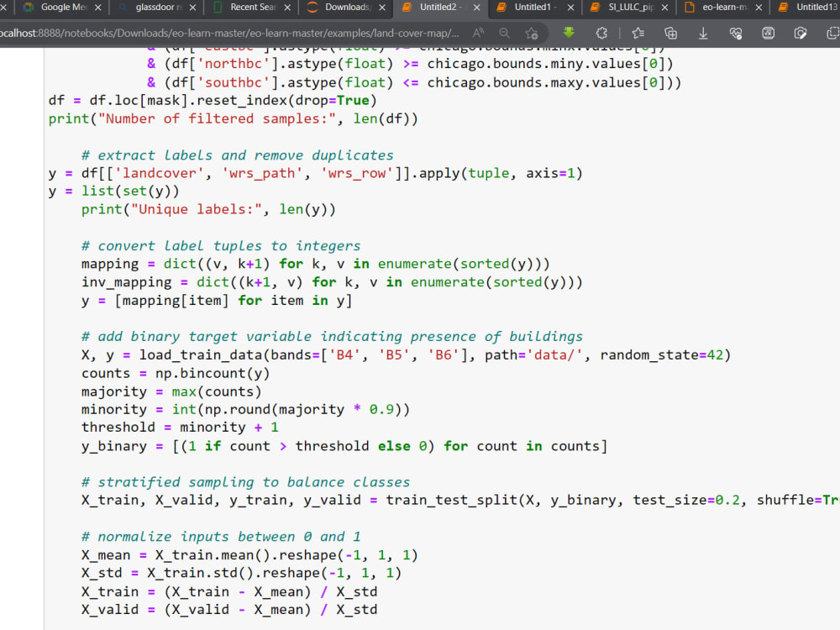
Task: Open the Browser essentials heart icon
Action: coord(736,34)
